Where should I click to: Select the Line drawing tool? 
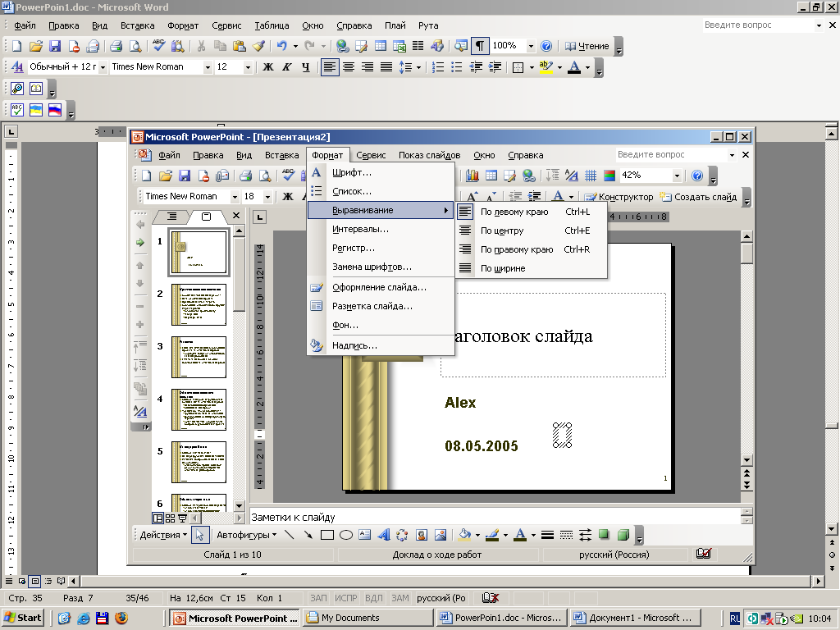click(290, 535)
